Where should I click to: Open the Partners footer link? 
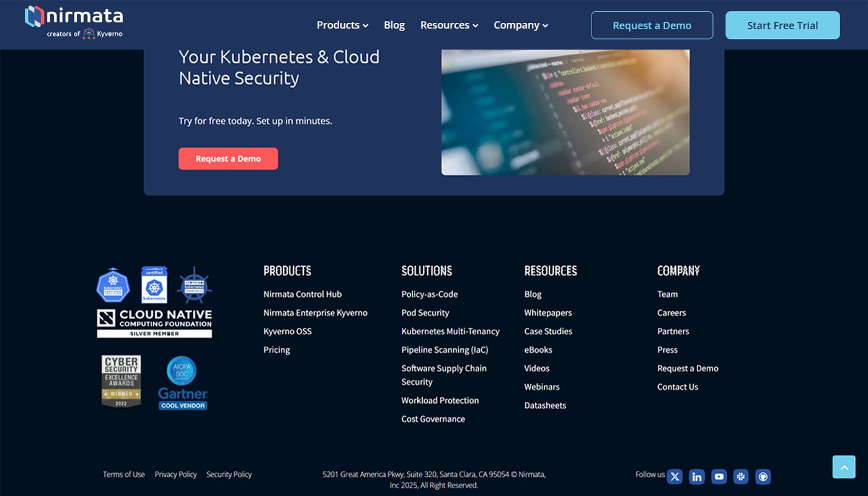point(673,332)
